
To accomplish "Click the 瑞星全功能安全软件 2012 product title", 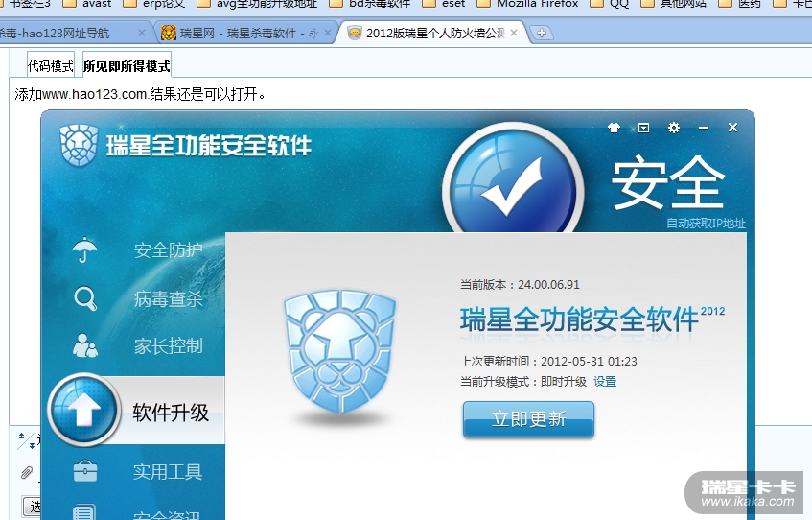I will (x=592, y=319).
